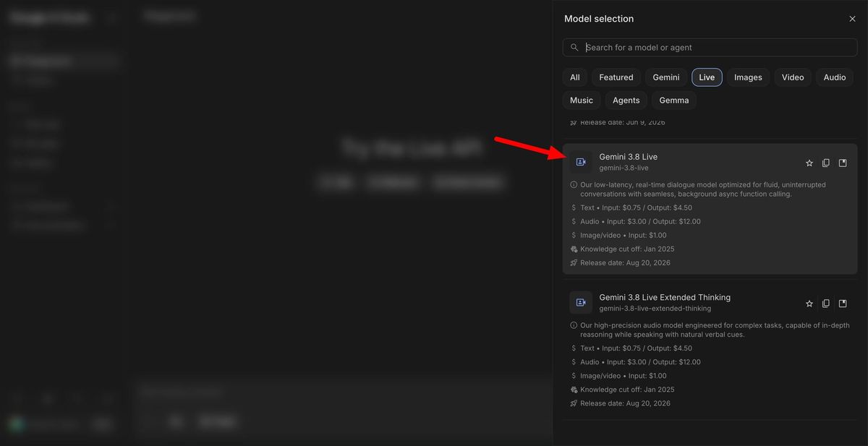Show Video models
The width and height of the screenshot is (868, 446).
coord(793,77)
